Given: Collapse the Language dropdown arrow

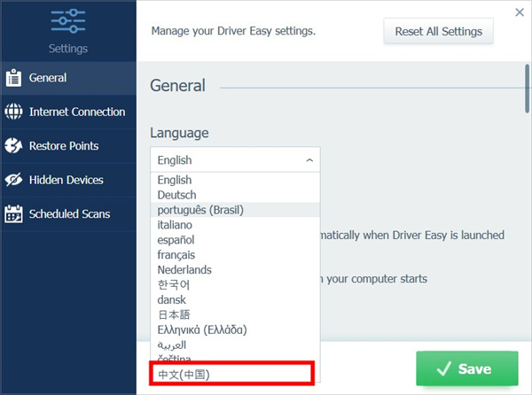Looking at the screenshot, I should (x=309, y=160).
